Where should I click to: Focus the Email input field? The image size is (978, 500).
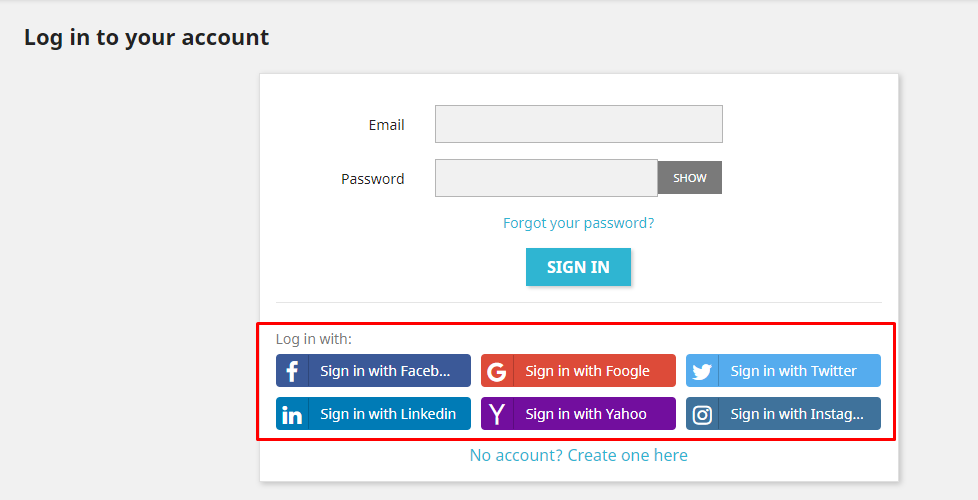[579, 124]
